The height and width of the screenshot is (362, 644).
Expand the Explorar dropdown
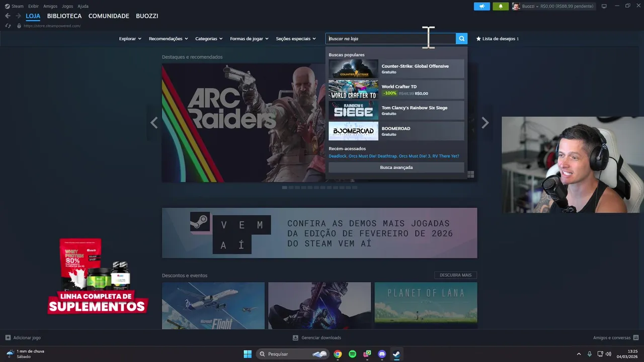click(x=130, y=39)
